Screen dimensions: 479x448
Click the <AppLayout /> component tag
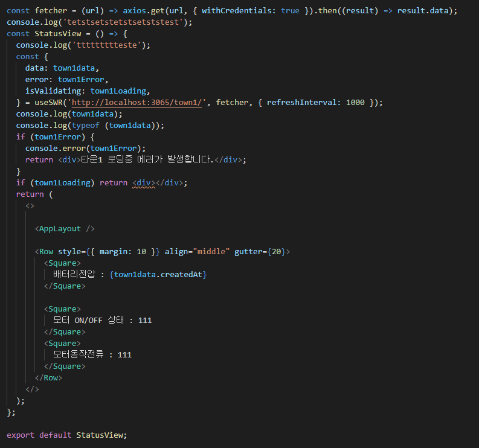point(65,229)
